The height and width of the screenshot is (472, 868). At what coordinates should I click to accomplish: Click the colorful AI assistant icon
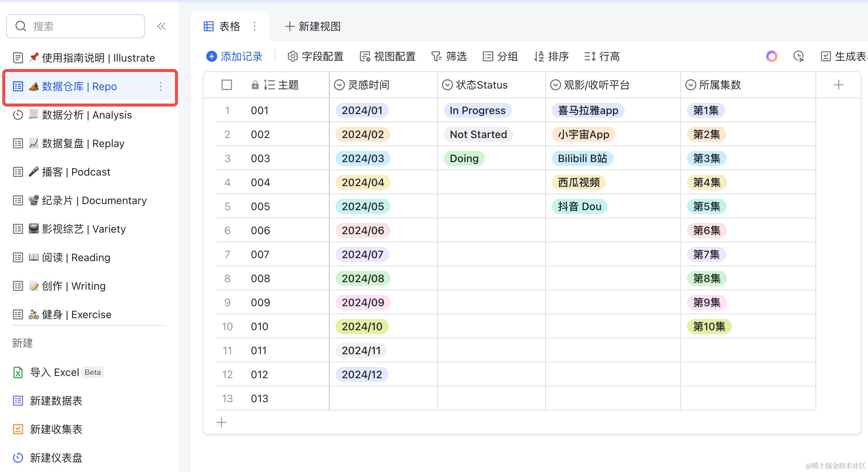(x=771, y=56)
